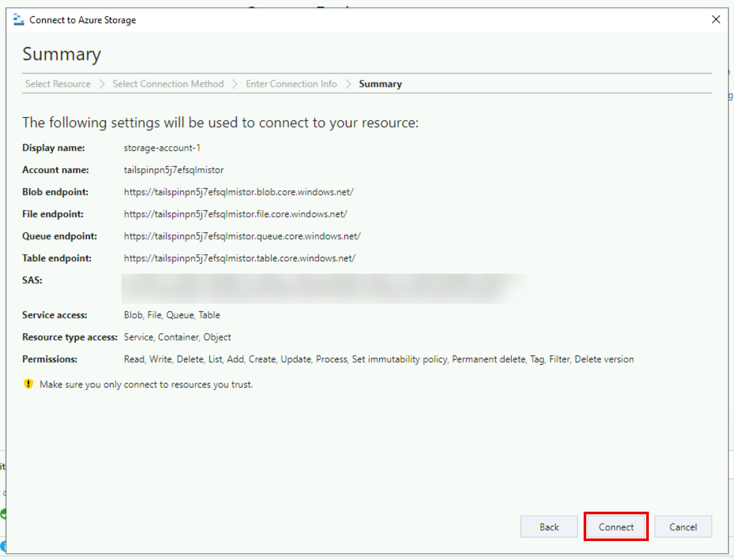This screenshot has height=560, width=734.
Task: Click the account name tailspinpn5j7efsqlmistor
Action: tap(174, 170)
